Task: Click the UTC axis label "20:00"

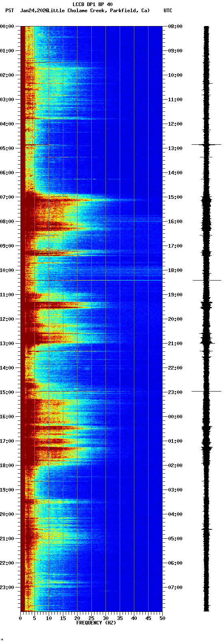Action: [x=175, y=319]
